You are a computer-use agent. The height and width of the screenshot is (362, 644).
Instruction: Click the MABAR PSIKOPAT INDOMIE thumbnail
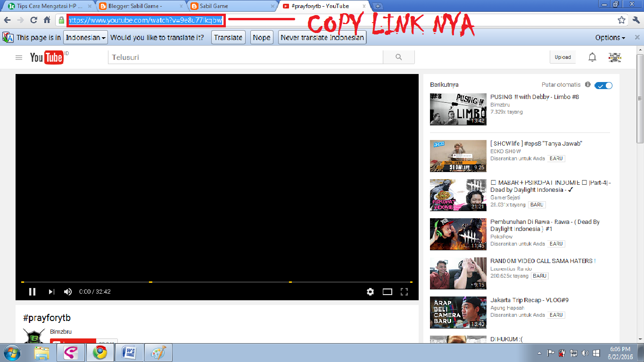point(458,195)
